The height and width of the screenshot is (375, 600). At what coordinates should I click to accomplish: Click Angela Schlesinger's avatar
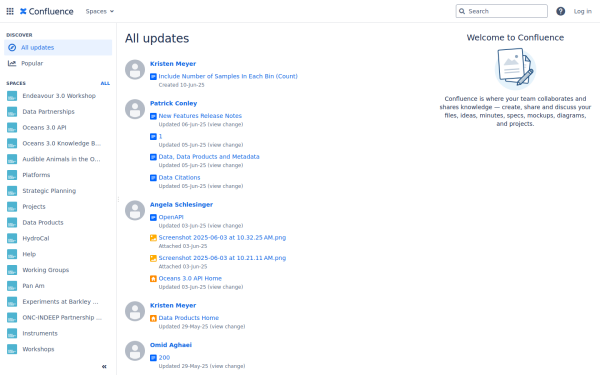pos(135,210)
